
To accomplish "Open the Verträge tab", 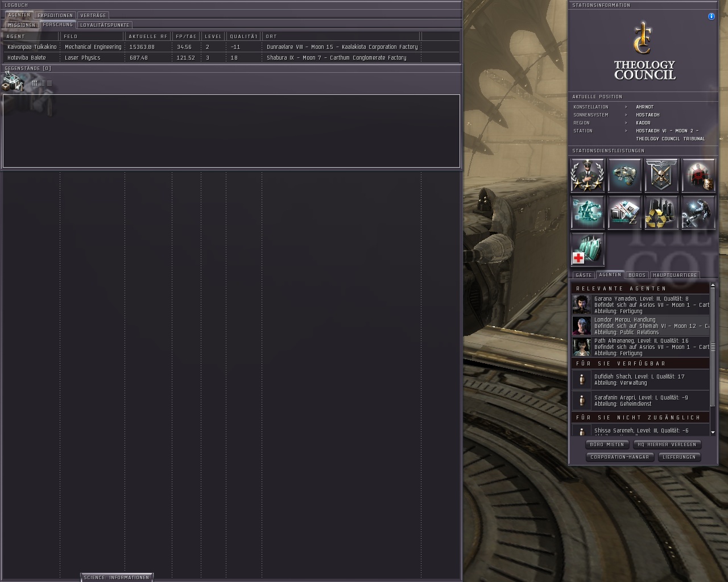I will pyautogui.click(x=93, y=15).
